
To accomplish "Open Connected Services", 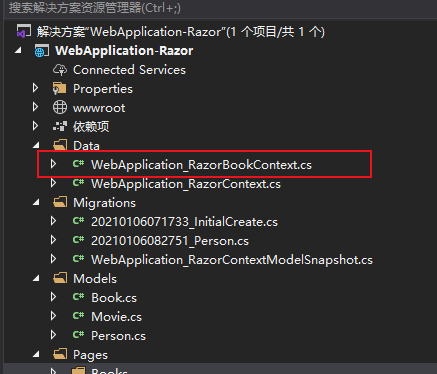I will (129, 70).
